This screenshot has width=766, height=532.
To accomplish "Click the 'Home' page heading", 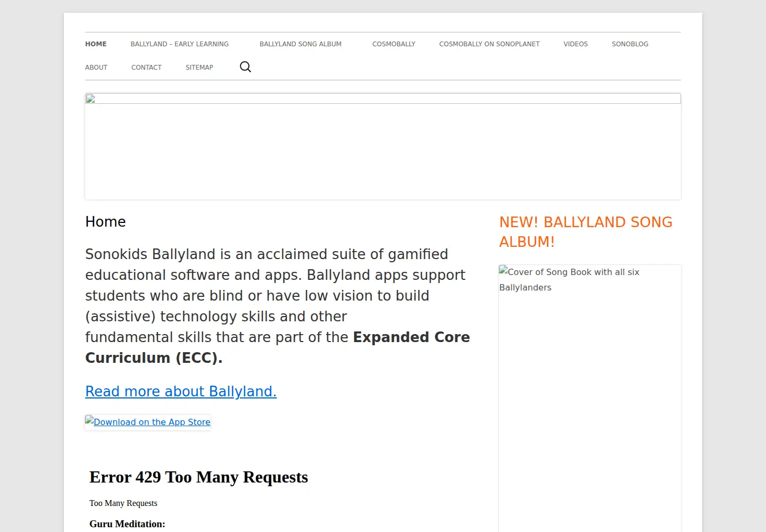I will (x=105, y=222).
